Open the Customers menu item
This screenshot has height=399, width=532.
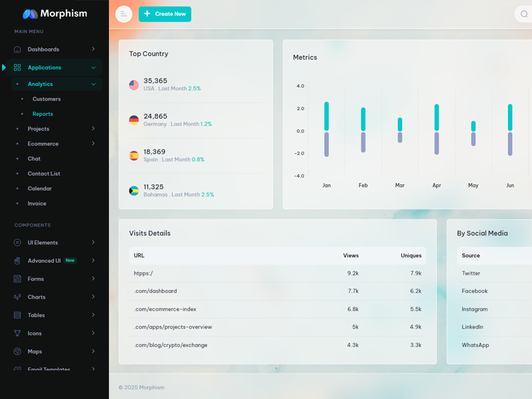pos(47,99)
